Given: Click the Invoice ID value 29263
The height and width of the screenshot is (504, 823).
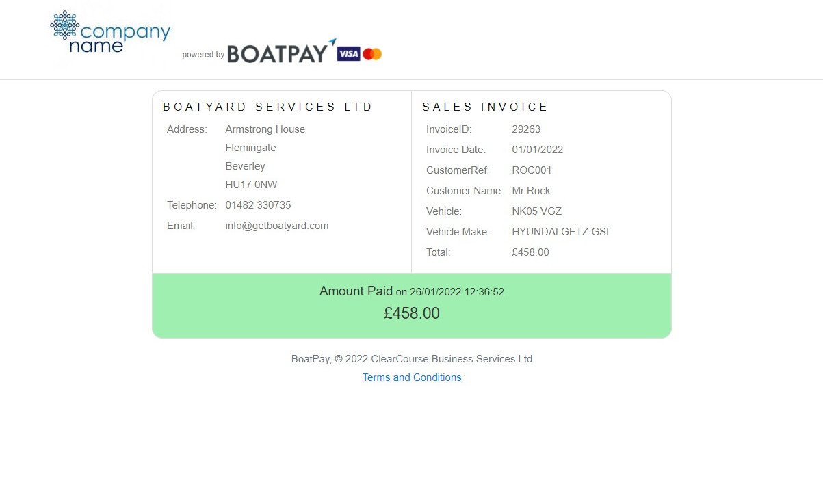Looking at the screenshot, I should [x=526, y=129].
